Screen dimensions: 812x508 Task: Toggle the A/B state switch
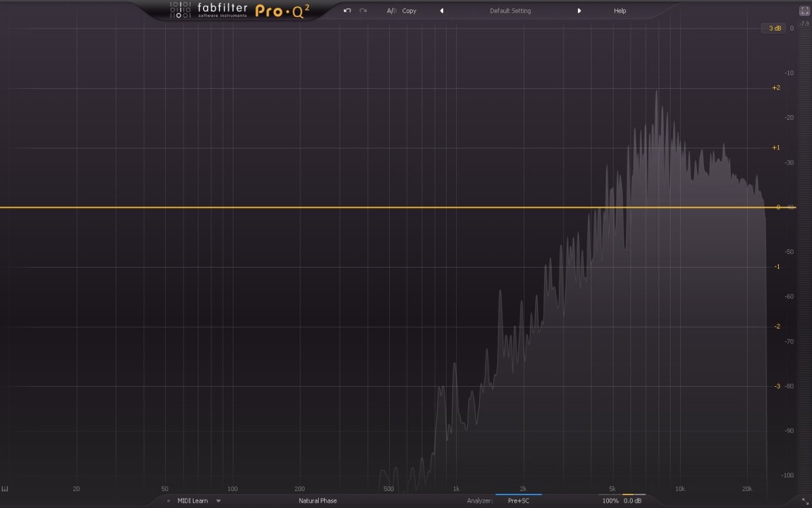coord(391,11)
